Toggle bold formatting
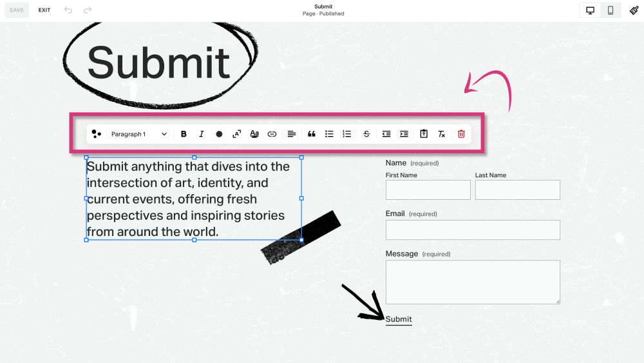This screenshot has width=644, height=363. [x=184, y=134]
